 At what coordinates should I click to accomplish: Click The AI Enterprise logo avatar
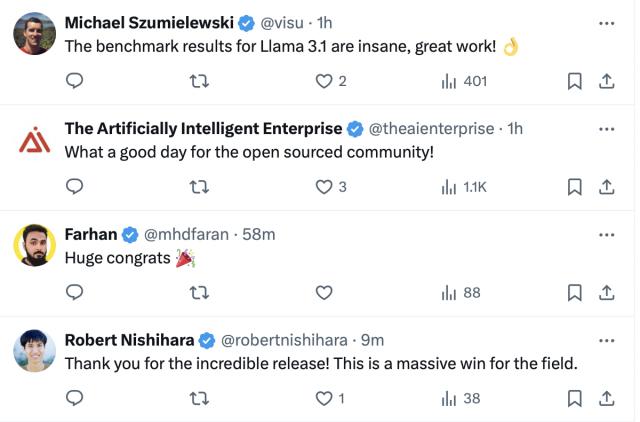(x=35, y=142)
